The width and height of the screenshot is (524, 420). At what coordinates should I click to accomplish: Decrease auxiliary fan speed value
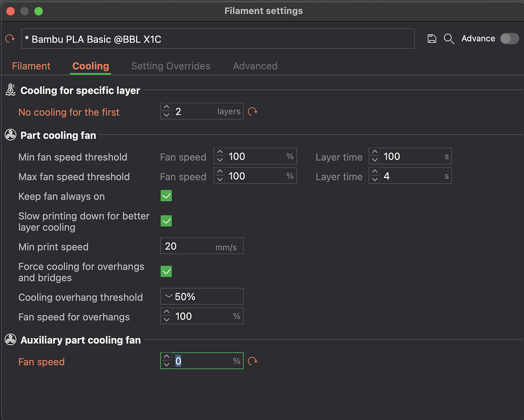point(166,365)
